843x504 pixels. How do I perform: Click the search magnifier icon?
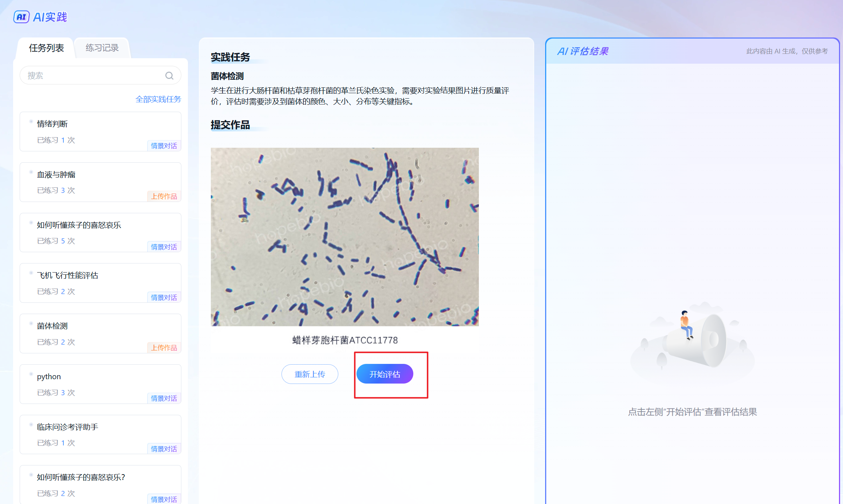point(169,76)
